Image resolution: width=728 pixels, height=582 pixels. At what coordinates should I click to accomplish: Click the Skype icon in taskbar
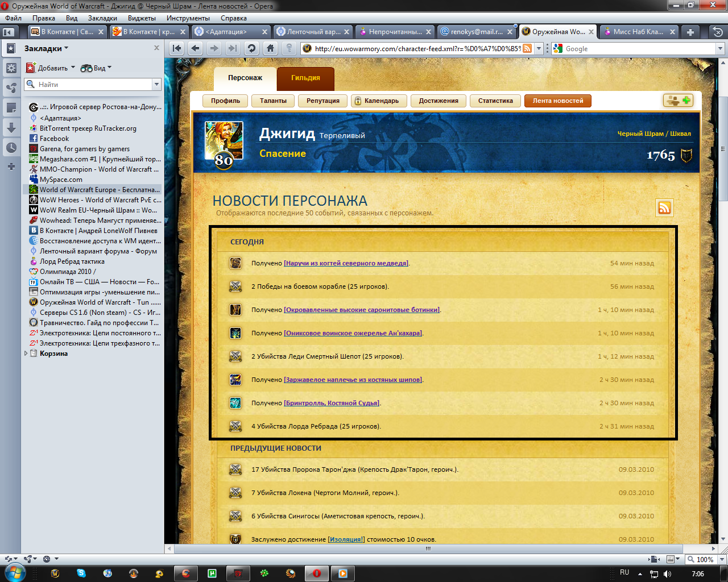81,573
